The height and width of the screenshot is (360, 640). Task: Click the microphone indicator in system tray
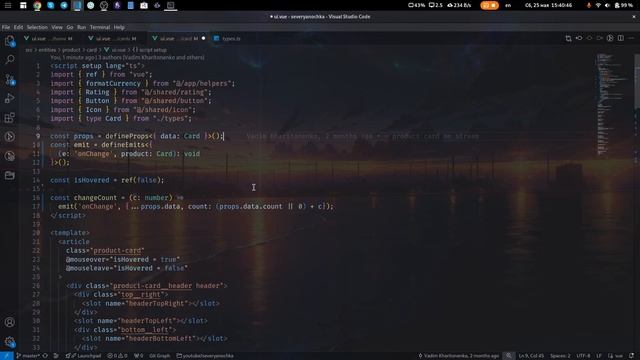589,5
